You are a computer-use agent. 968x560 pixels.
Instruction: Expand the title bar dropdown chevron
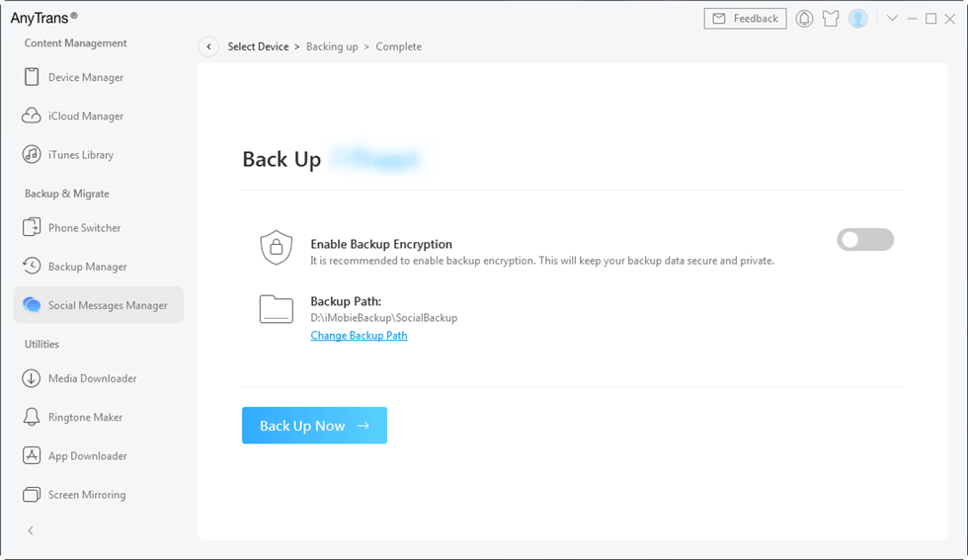click(892, 19)
